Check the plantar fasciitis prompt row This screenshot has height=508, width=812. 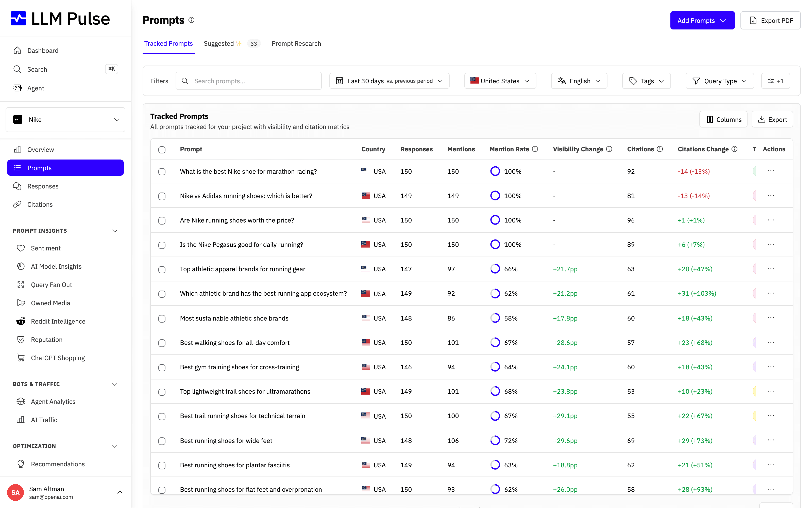pyautogui.click(x=162, y=465)
